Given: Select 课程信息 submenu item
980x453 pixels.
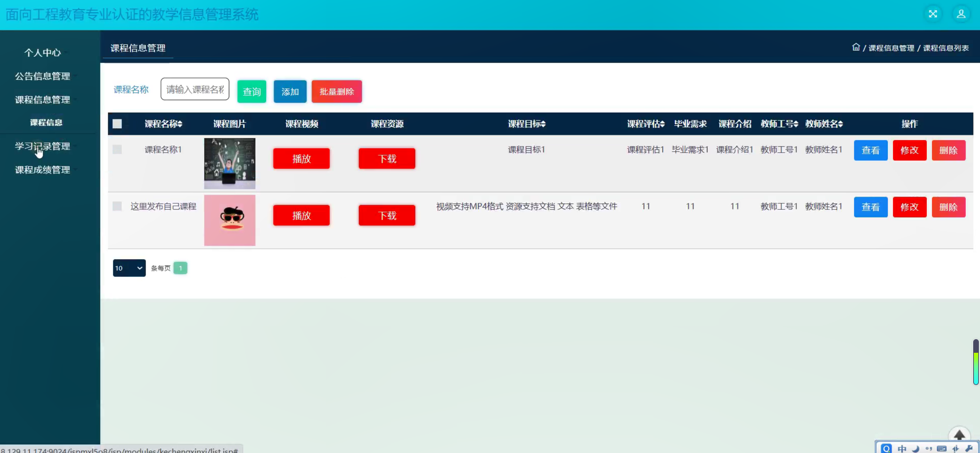Looking at the screenshot, I should 46,123.
